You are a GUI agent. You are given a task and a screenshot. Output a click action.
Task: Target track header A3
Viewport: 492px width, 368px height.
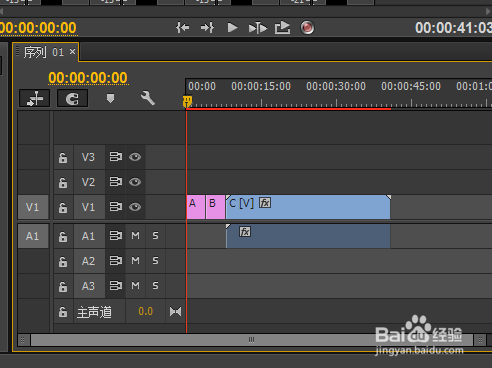tap(89, 286)
